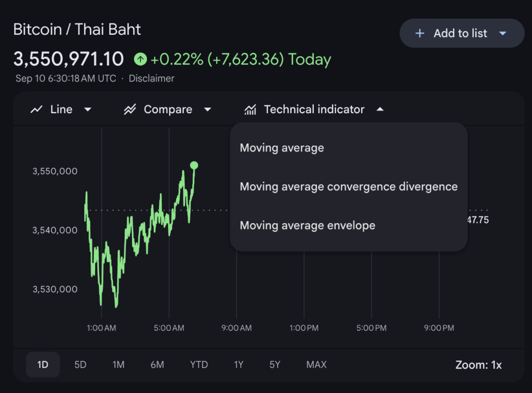Image resolution: width=532 pixels, height=393 pixels.
Task: Open the Disclaimer link
Action: coord(152,78)
